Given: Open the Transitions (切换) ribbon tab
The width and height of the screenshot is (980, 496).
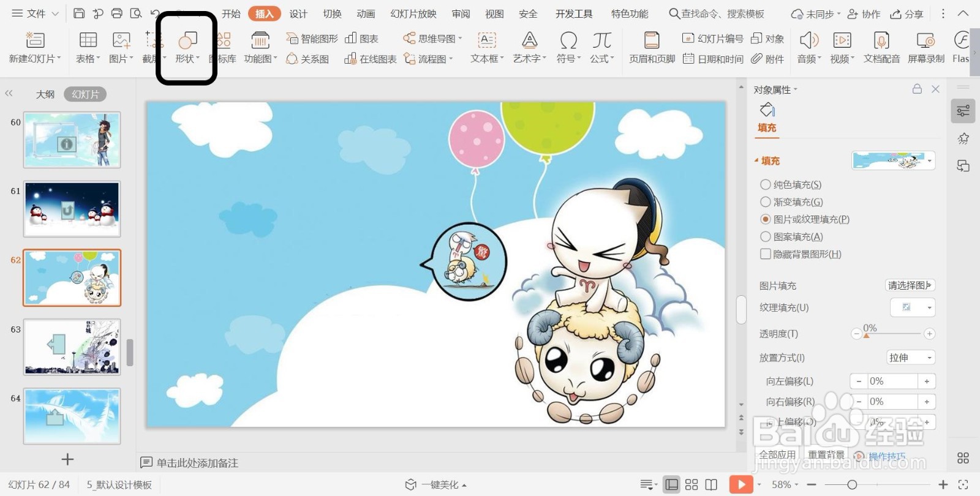Looking at the screenshot, I should pyautogui.click(x=332, y=13).
